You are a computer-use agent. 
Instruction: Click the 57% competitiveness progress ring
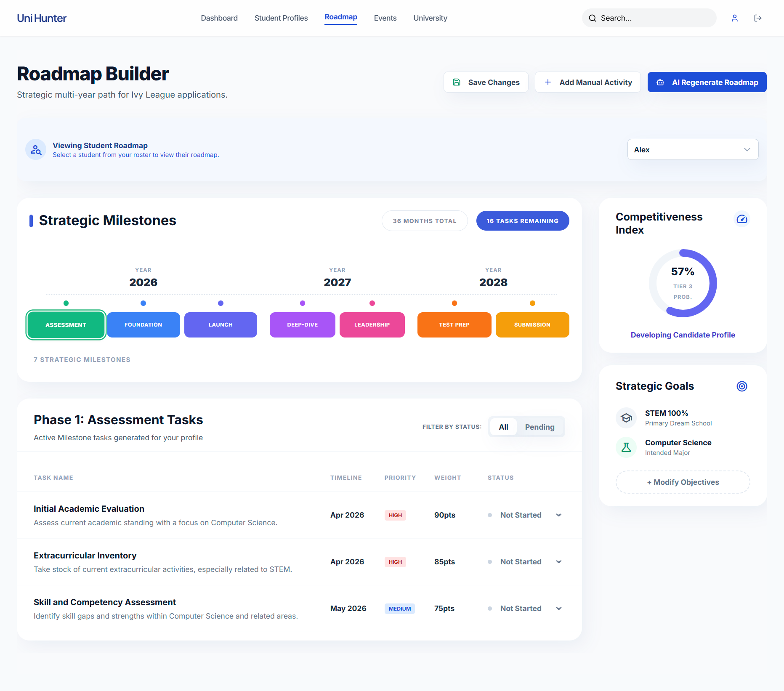683,283
